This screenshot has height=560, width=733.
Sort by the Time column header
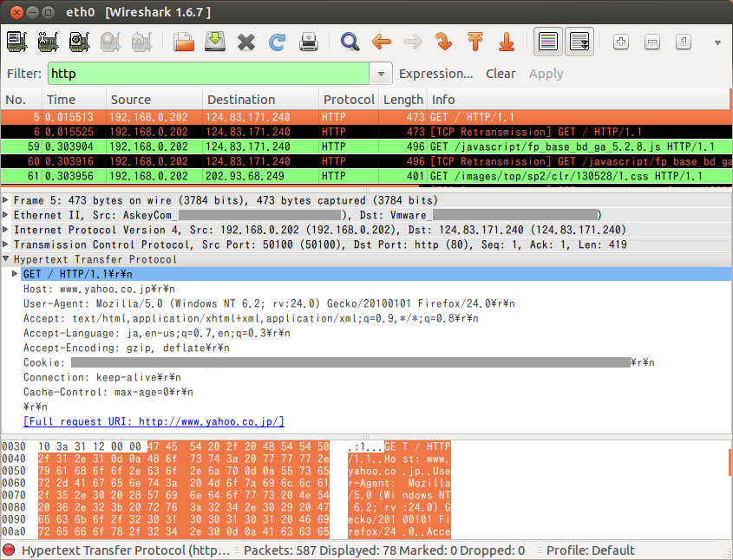[75, 100]
